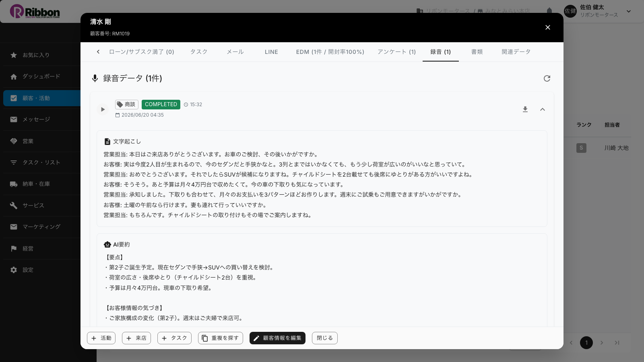Click the 佐健 user avatar

click(570, 11)
